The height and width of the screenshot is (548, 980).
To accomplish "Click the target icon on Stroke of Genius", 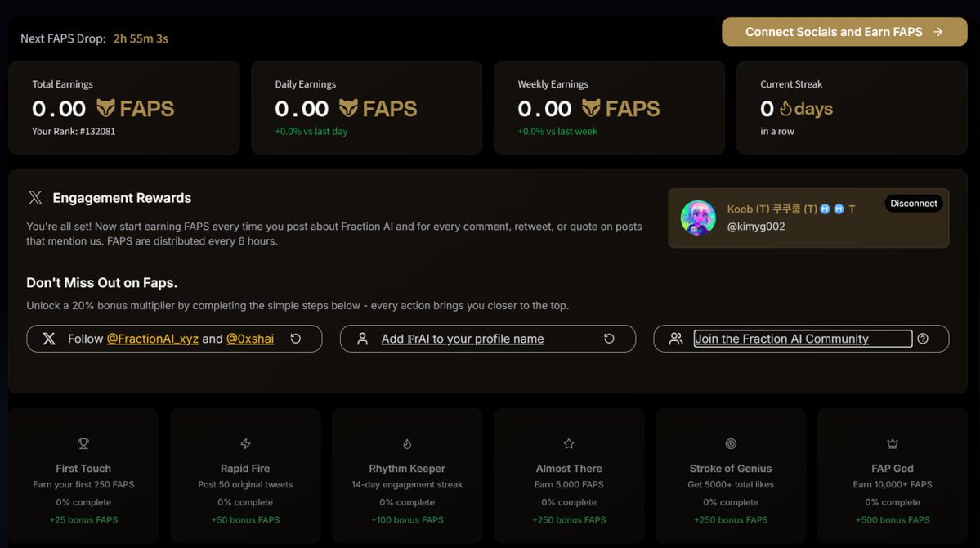I will click(x=731, y=443).
